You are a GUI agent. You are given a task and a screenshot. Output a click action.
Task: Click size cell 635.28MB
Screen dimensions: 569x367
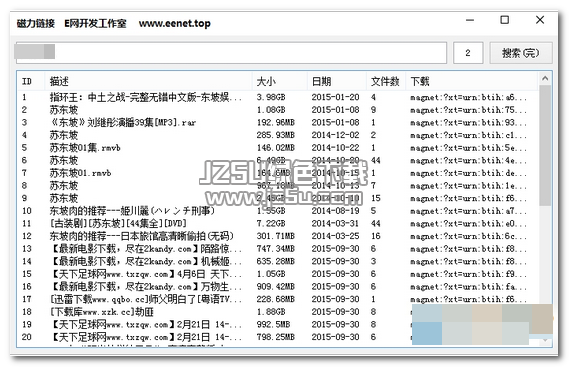[x=276, y=261]
